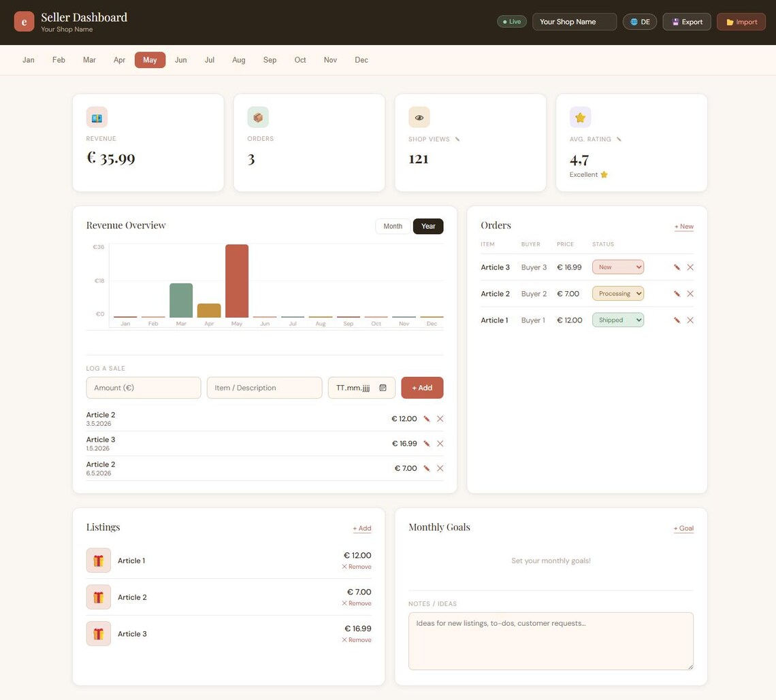Select the Jan month tab
The width and height of the screenshot is (776, 700).
[28, 60]
